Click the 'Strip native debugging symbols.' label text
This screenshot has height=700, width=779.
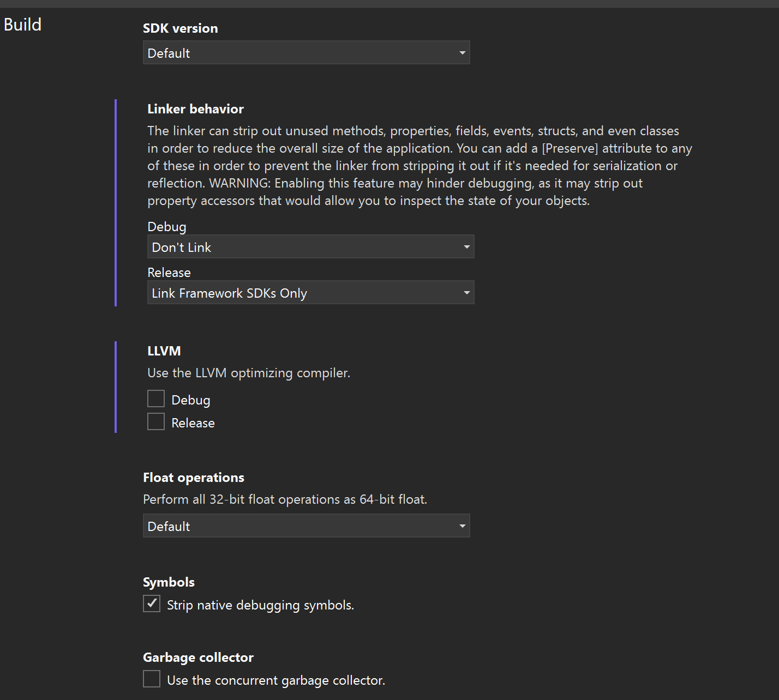[x=260, y=605]
